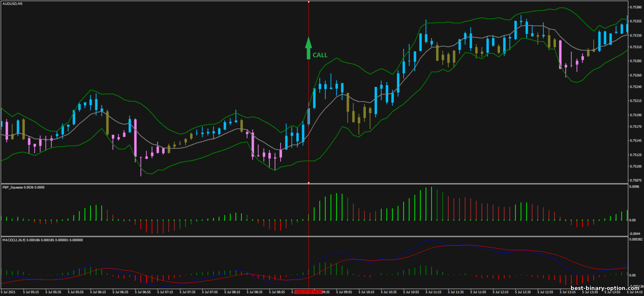Image resolution: width=644 pixels, height=296 pixels.
Task: Click the 0.000382 MACD scale value
Action: point(635,240)
